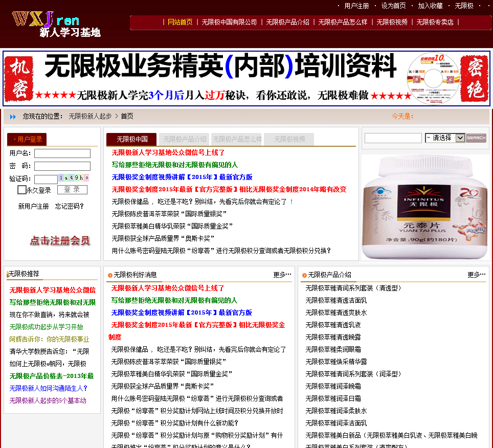Click the 忘记密码? link

click(x=69, y=206)
